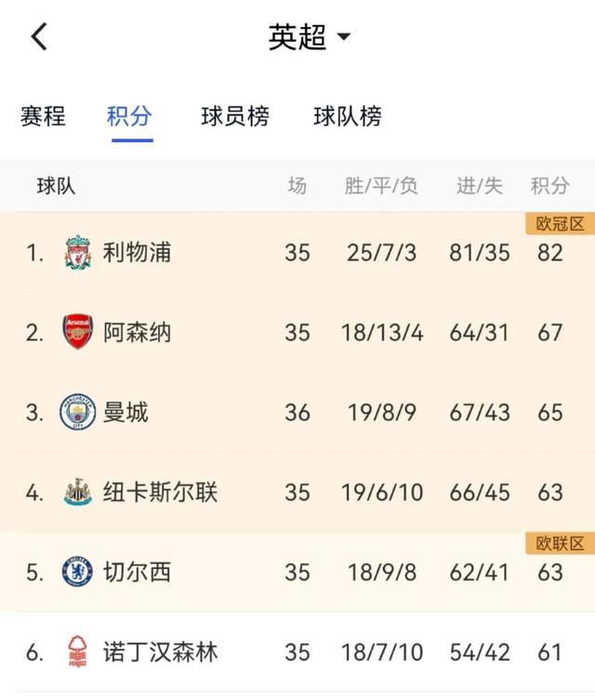Open the 英超 league dropdown
The width and height of the screenshot is (595, 700).
(x=310, y=37)
